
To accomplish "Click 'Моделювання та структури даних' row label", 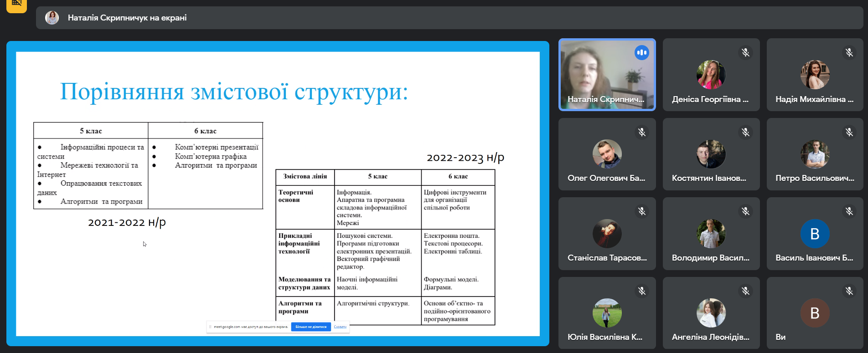I will point(304,283).
